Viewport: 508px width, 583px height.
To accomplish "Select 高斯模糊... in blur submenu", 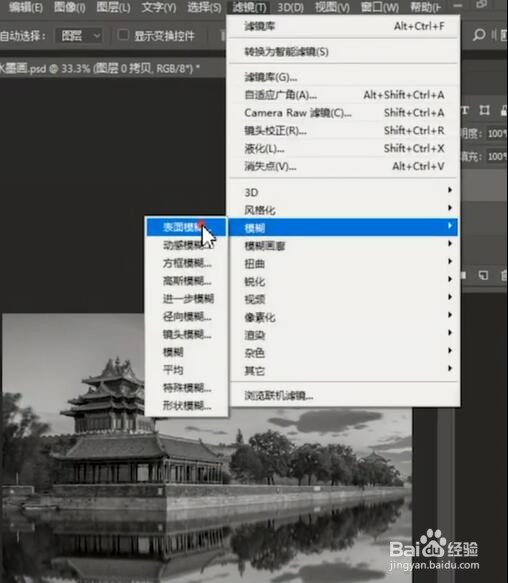I will (186, 281).
